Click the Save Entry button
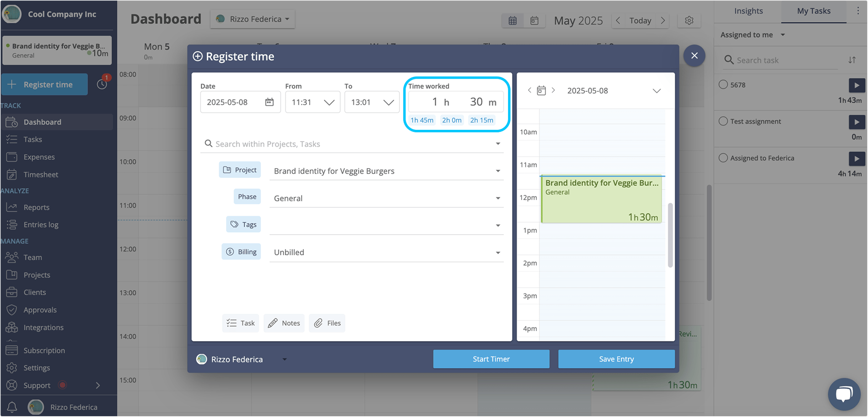Image resolution: width=868 pixels, height=417 pixels. tap(616, 359)
